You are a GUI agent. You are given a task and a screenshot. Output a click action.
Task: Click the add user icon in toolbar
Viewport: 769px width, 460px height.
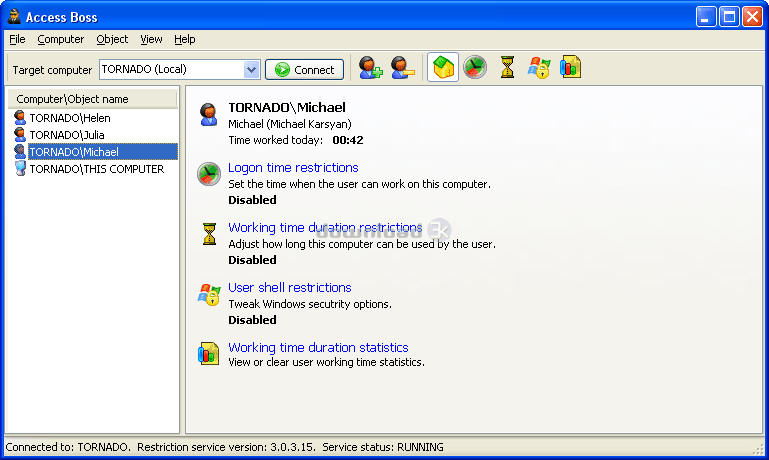[x=370, y=68]
